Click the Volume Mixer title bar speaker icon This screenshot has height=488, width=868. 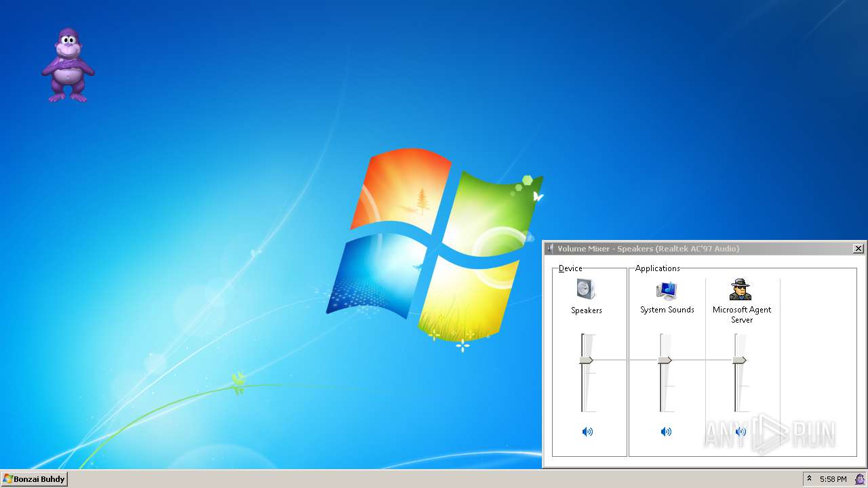tap(551, 249)
